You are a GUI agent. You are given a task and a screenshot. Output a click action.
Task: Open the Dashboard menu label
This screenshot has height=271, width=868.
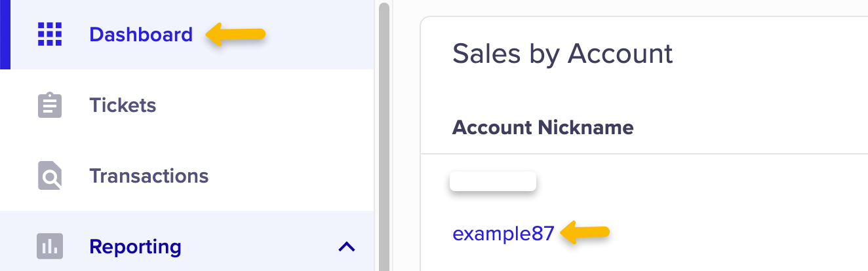(141, 34)
